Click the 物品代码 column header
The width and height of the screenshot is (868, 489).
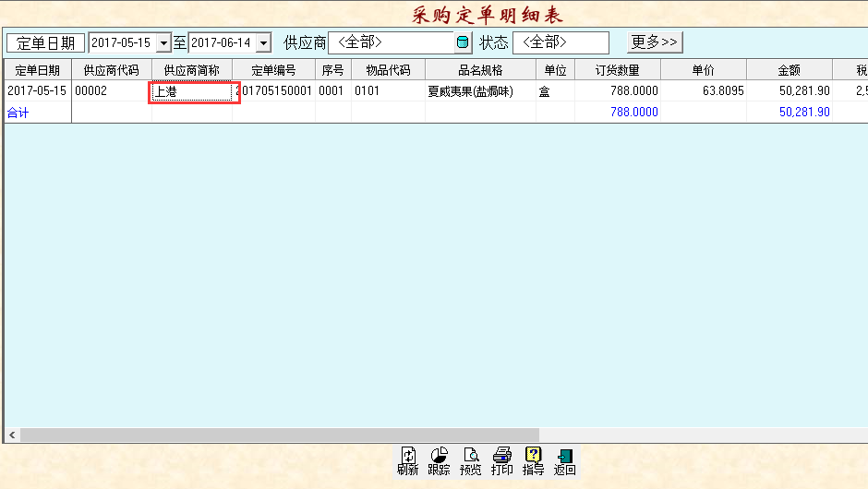388,70
